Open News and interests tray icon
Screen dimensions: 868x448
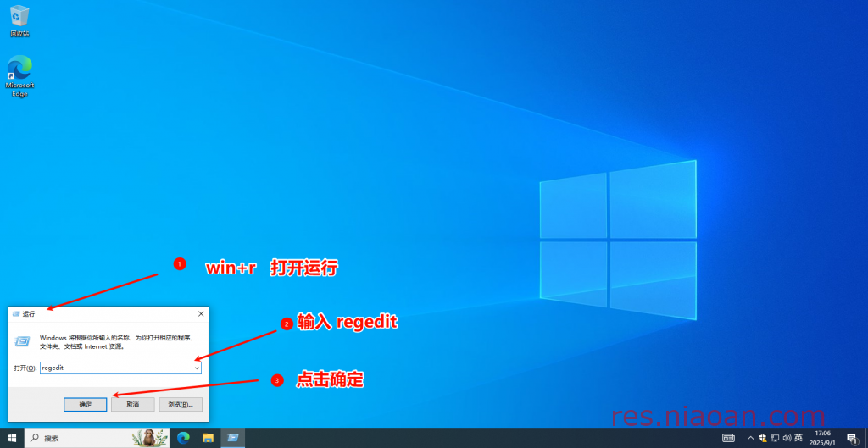(x=729, y=438)
